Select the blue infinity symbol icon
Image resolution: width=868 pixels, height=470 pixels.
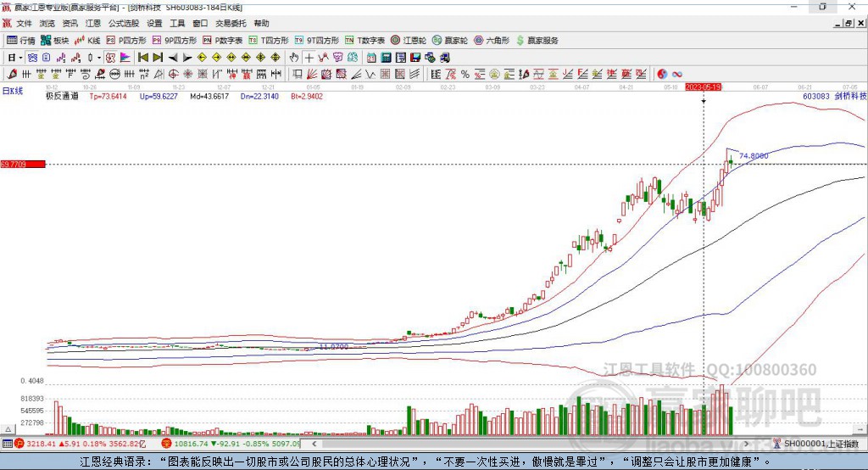tap(676, 75)
